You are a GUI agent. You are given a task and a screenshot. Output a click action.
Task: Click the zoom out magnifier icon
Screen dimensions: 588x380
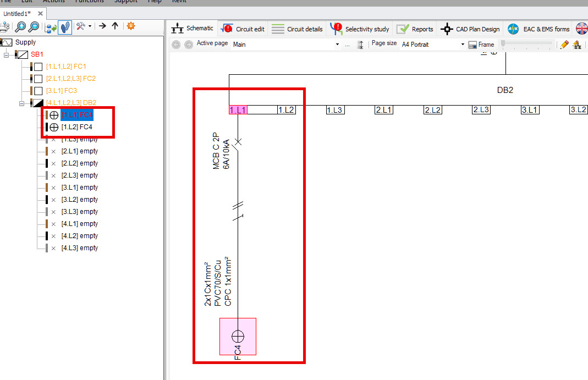(34, 26)
